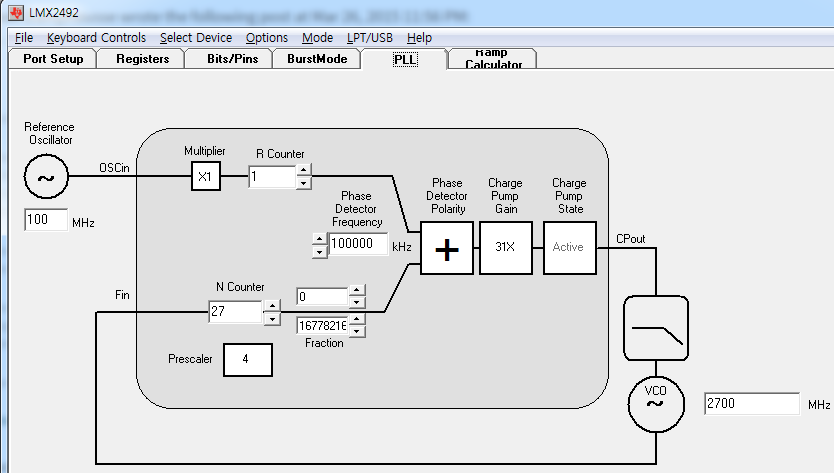Click the VCO oscillator symbol
This screenshot has height=473, width=834.
[656, 404]
